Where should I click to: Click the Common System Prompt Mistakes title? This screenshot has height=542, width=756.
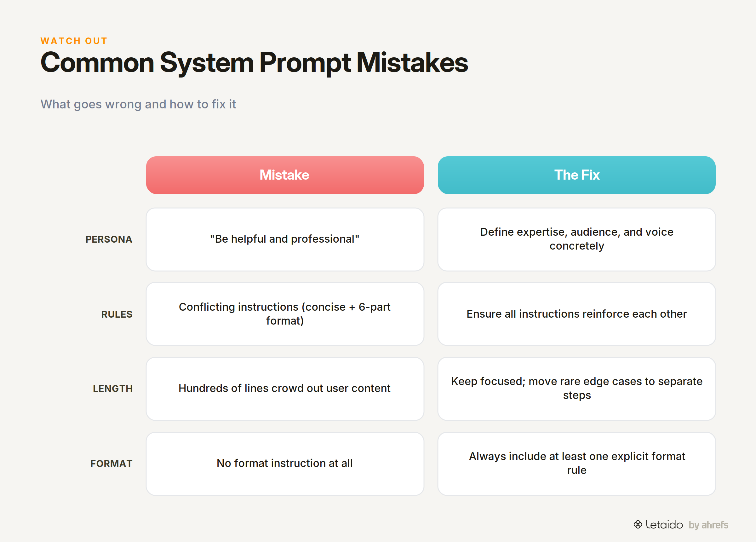[254, 63]
